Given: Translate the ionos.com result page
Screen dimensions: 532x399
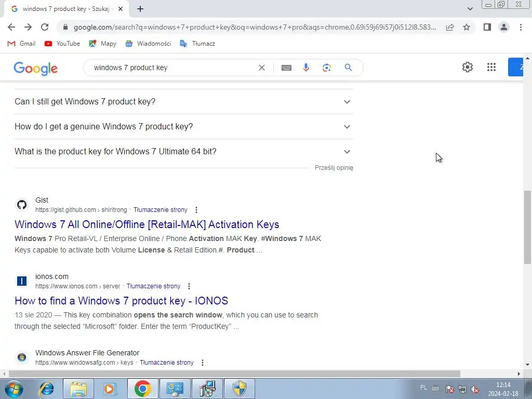Looking at the screenshot, I should [x=153, y=286].
